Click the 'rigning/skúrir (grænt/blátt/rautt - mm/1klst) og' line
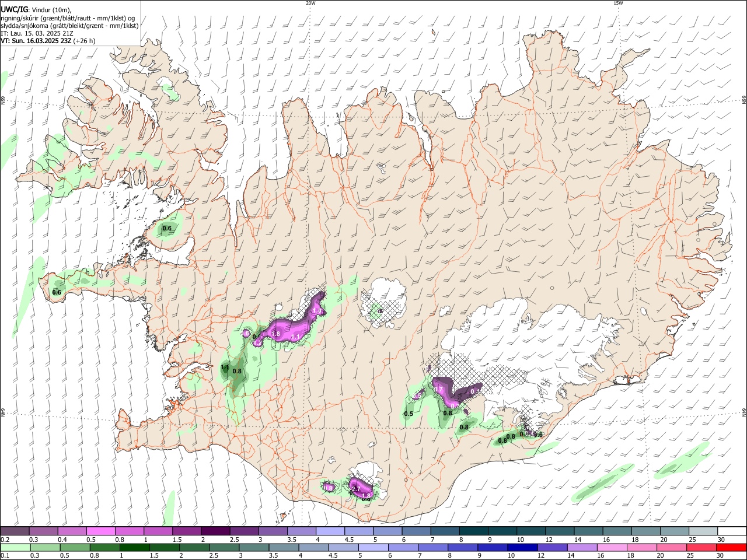The height and width of the screenshot is (560, 747). click(x=68, y=17)
